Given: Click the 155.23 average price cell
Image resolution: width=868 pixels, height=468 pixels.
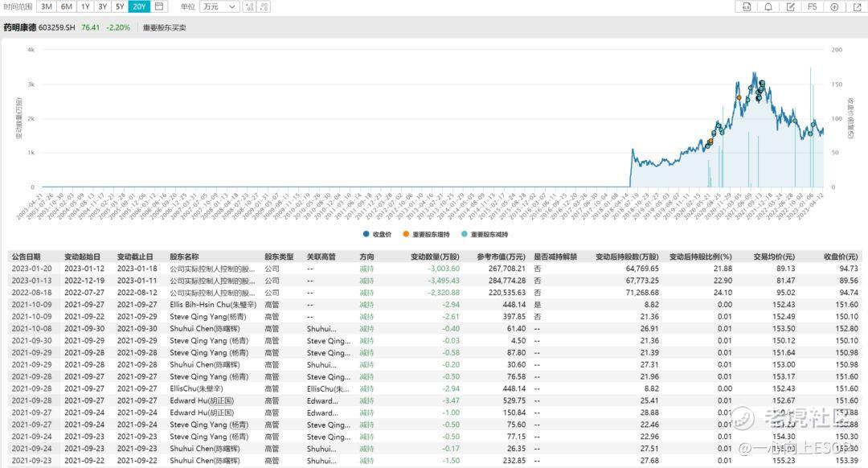Looking at the screenshot, I should click(x=784, y=461).
